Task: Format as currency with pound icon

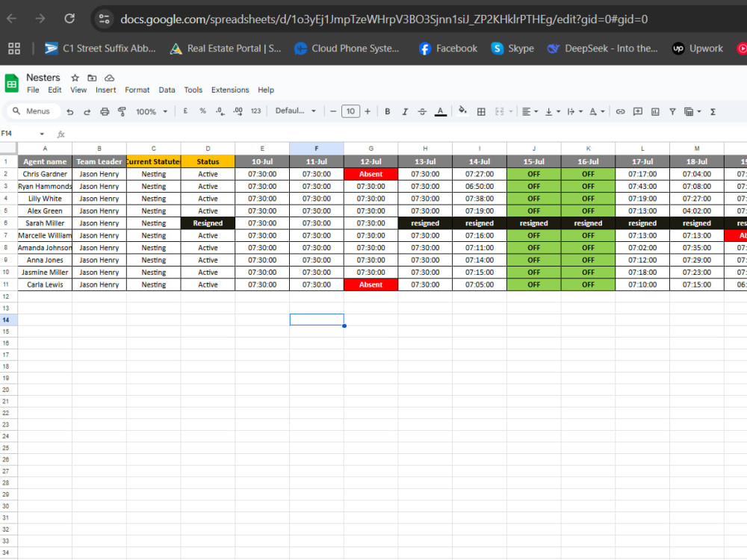Action: [185, 111]
